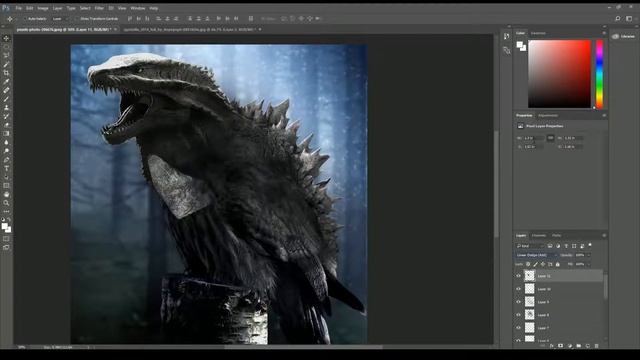The height and width of the screenshot is (360, 640).
Task: Hide Layer 8 with eye icon
Action: (x=518, y=315)
